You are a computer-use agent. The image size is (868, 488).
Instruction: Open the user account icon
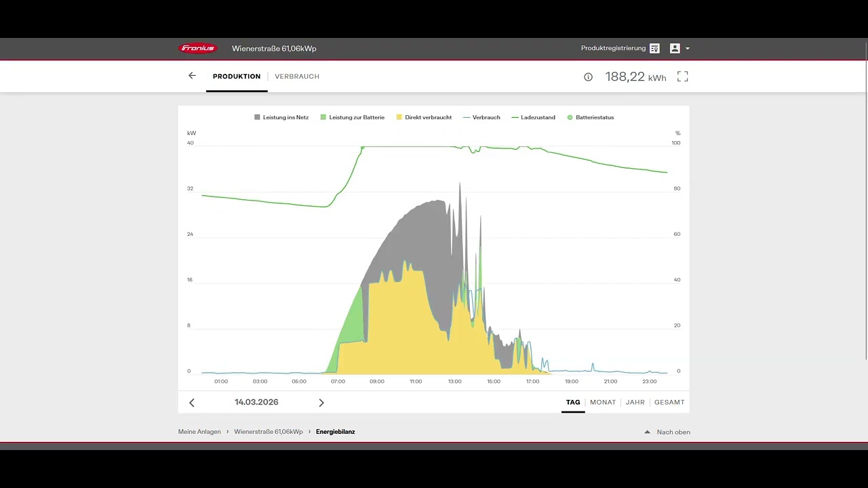point(675,48)
